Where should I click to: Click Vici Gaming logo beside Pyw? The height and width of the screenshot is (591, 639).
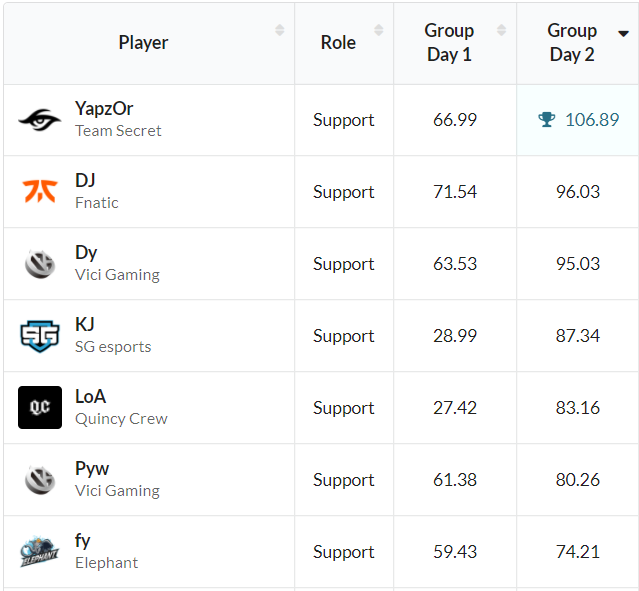coord(40,479)
